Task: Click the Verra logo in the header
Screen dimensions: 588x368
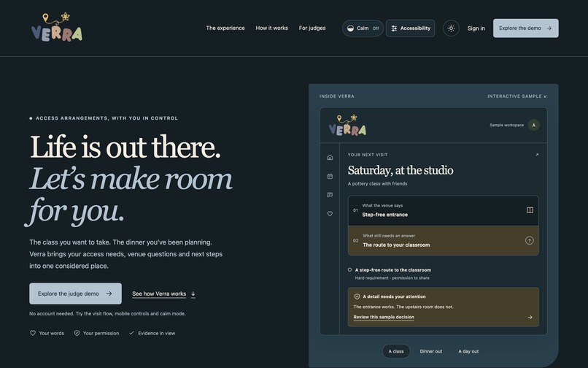Action: [57, 27]
